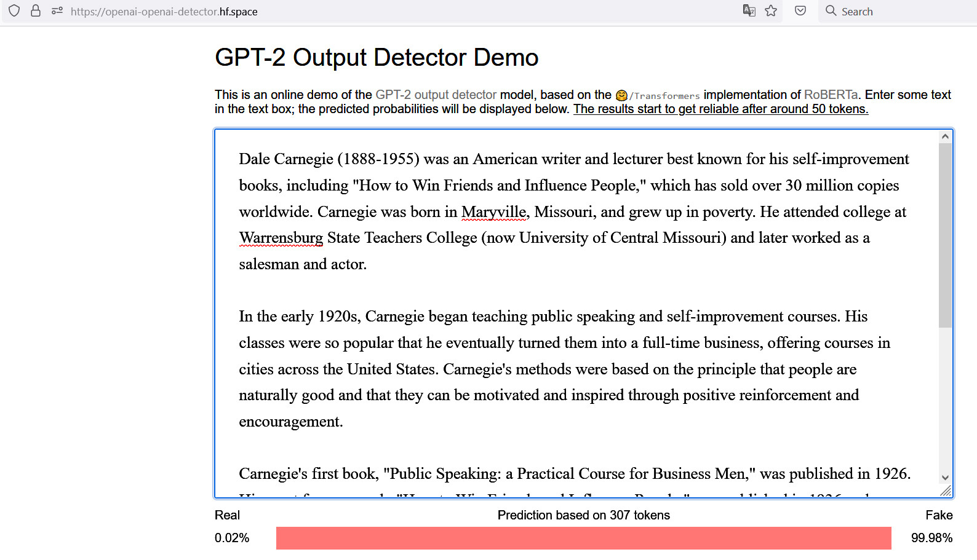Click the 99.98% value
The height and width of the screenshot is (560, 977).
[931, 538]
